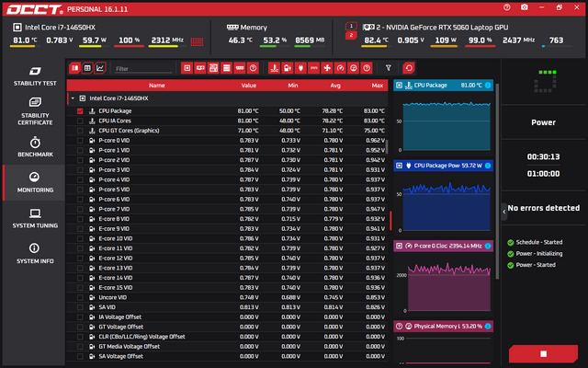
Task: Take a screenshot with the camera icon
Action: pyautogui.click(x=525, y=7)
